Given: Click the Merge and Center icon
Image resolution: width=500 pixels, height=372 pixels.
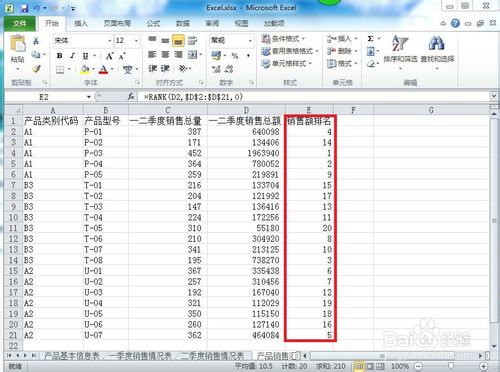Looking at the screenshot, I should (192, 54).
